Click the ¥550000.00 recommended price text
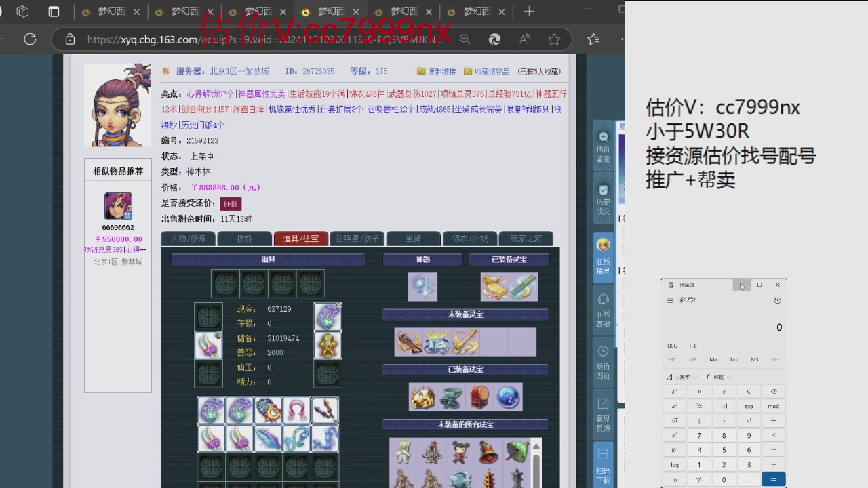This screenshot has width=868, height=488. click(118, 239)
